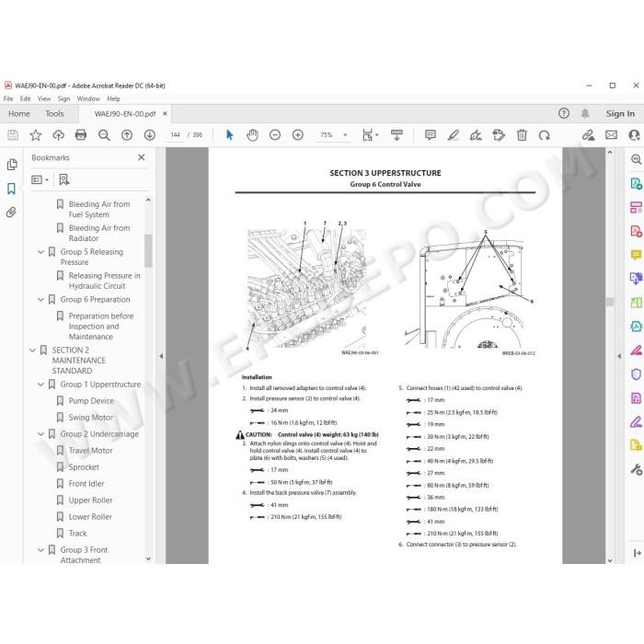Open the Sign menu
The width and height of the screenshot is (644, 644).
pyautogui.click(x=63, y=98)
